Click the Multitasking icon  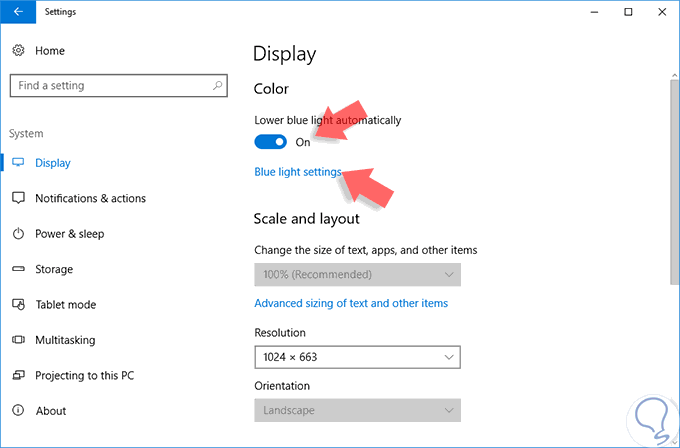(18, 340)
